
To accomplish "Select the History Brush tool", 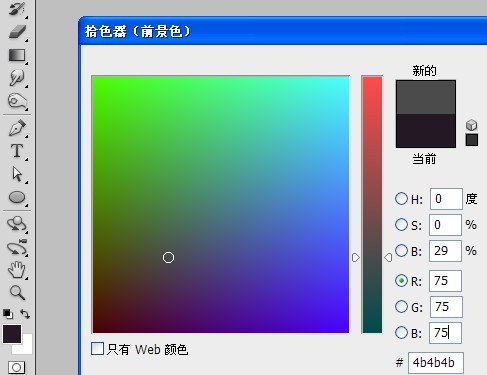I will (17, 9).
